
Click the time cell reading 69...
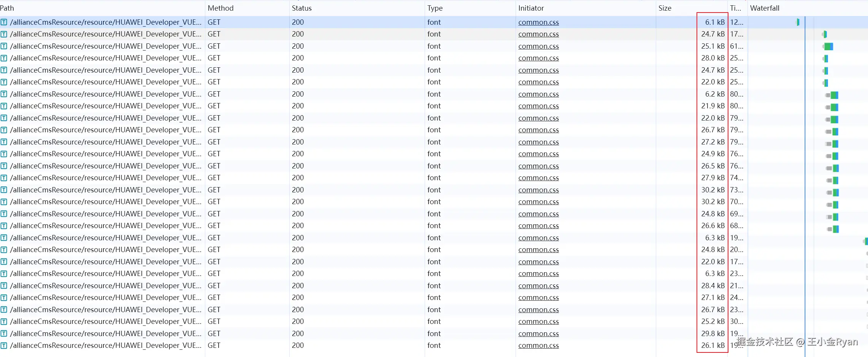tap(736, 214)
